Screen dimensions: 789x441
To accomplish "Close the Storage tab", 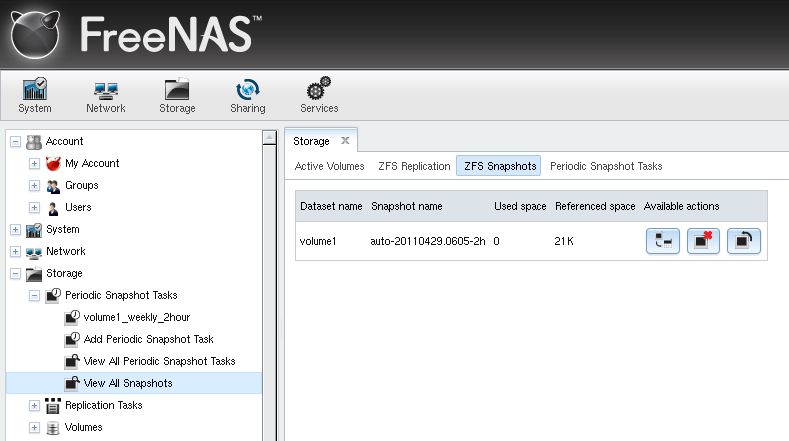I will click(x=345, y=140).
